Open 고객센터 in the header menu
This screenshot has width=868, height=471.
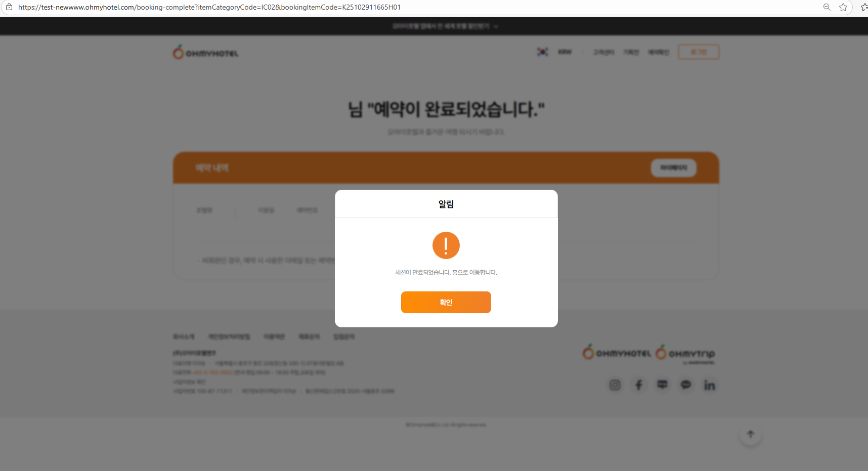(x=603, y=52)
